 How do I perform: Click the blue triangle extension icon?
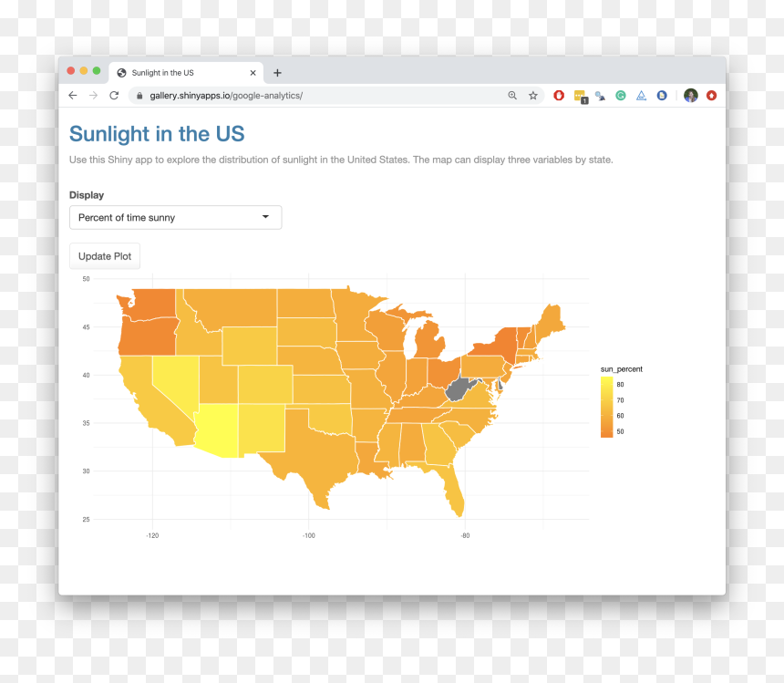[x=641, y=96]
